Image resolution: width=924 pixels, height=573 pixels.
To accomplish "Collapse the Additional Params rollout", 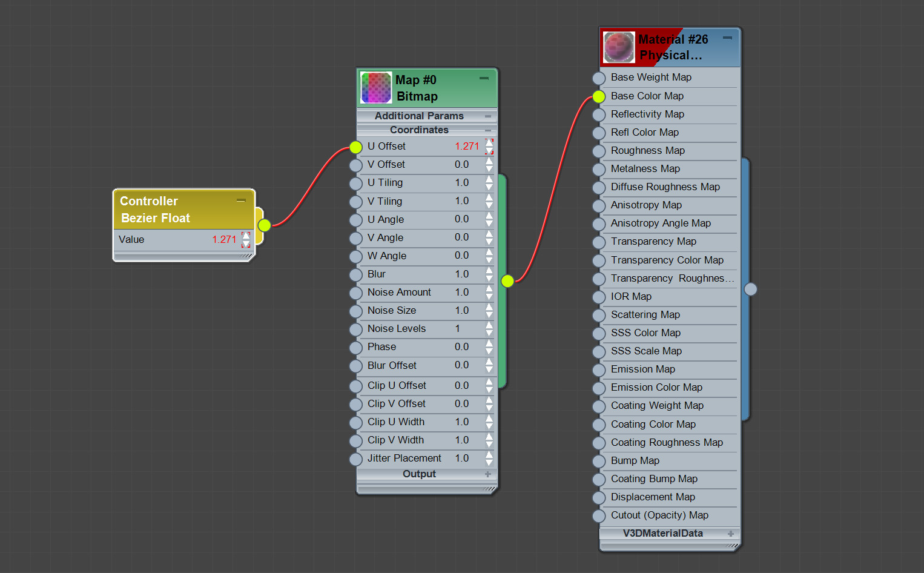I will [x=488, y=116].
